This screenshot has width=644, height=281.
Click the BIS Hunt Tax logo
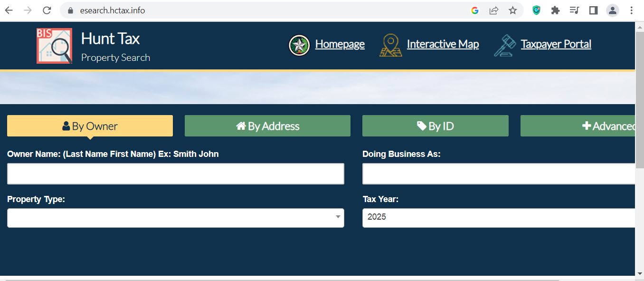(54, 46)
